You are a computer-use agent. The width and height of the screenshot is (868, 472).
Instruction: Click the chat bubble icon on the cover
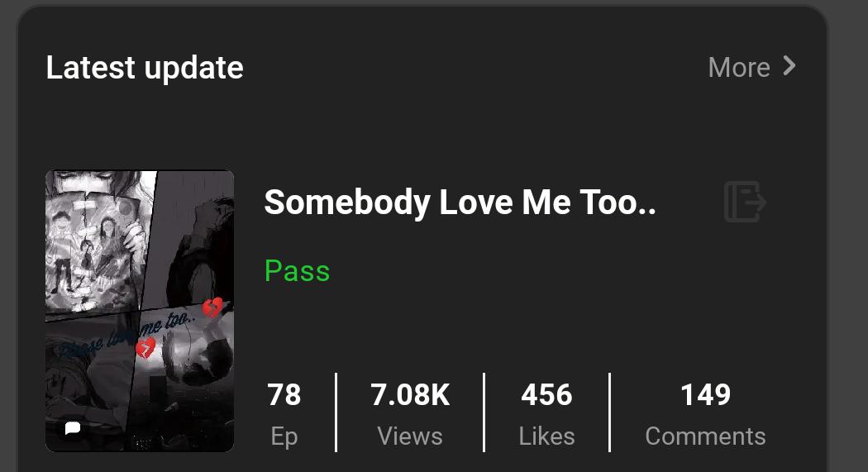coord(73,427)
